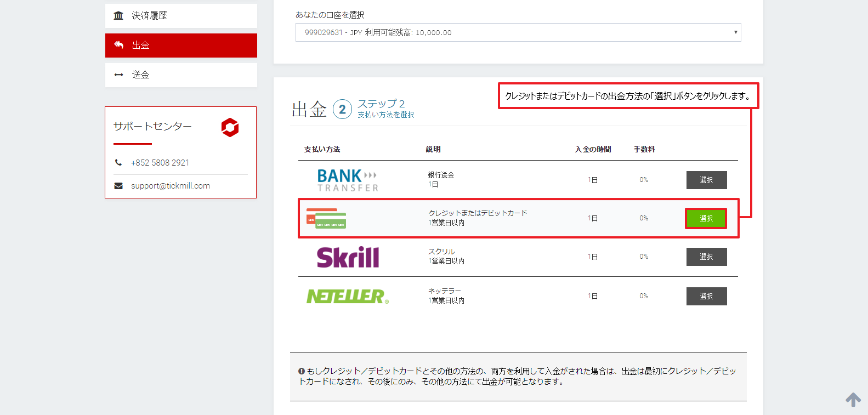The image size is (868, 415).
Task: Click 選択 button for Skrill
Action: click(706, 257)
